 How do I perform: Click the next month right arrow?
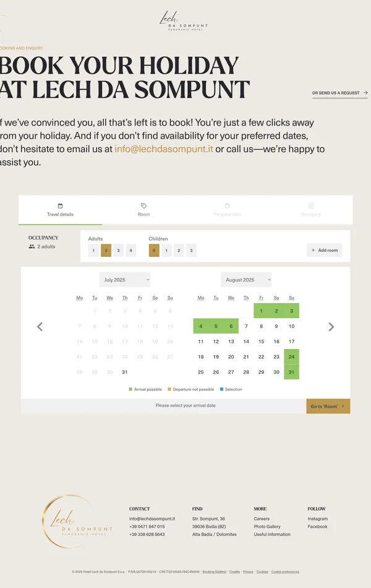pos(331,327)
